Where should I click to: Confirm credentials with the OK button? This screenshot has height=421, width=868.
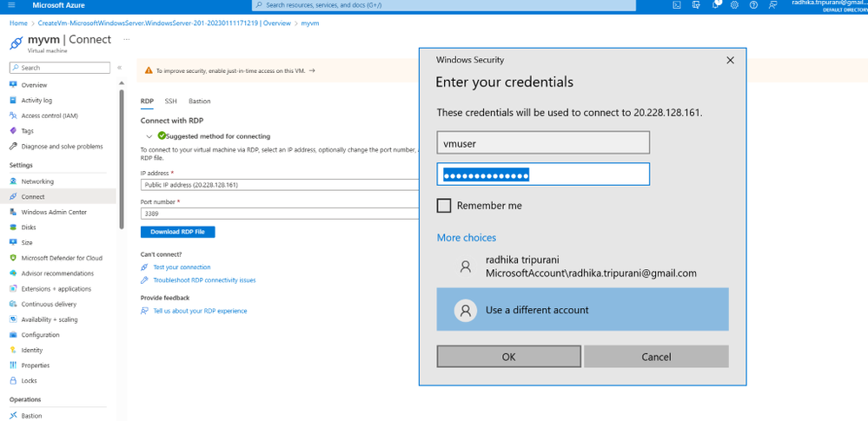coord(509,357)
